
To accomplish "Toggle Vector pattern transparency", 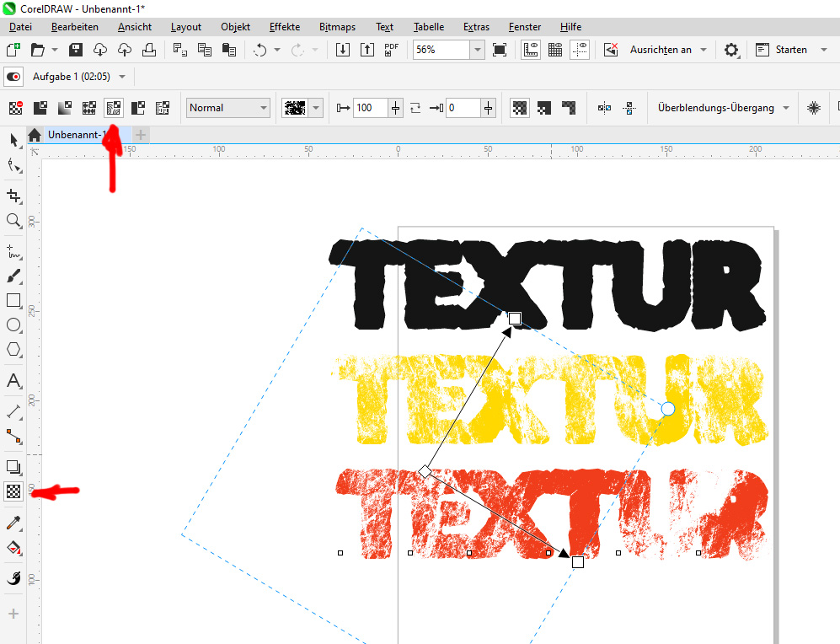I will pos(89,108).
